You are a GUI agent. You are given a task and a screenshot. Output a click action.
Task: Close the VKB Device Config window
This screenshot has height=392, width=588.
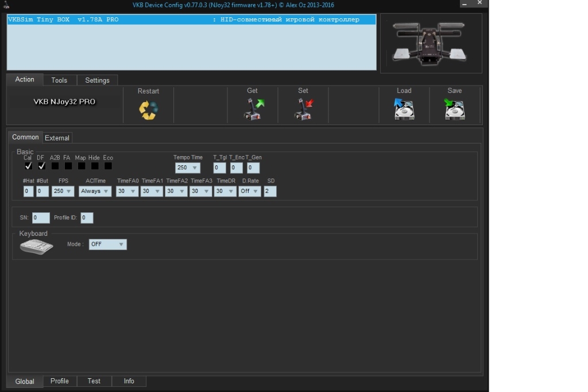479,3
